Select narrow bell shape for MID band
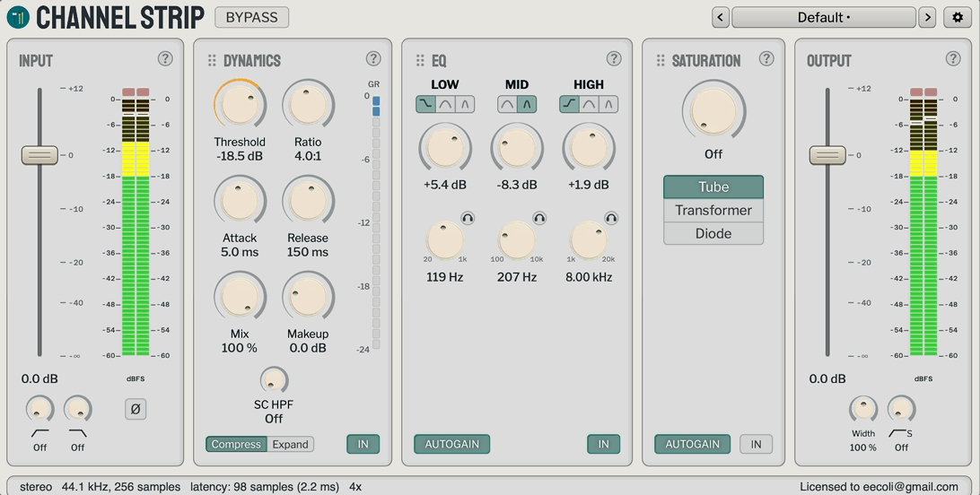980x495 pixels. pos(527,104)
